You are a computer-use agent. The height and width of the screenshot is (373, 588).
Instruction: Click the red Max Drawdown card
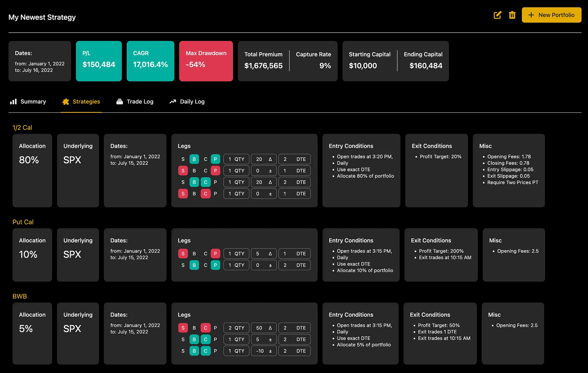tap(206, 61)
